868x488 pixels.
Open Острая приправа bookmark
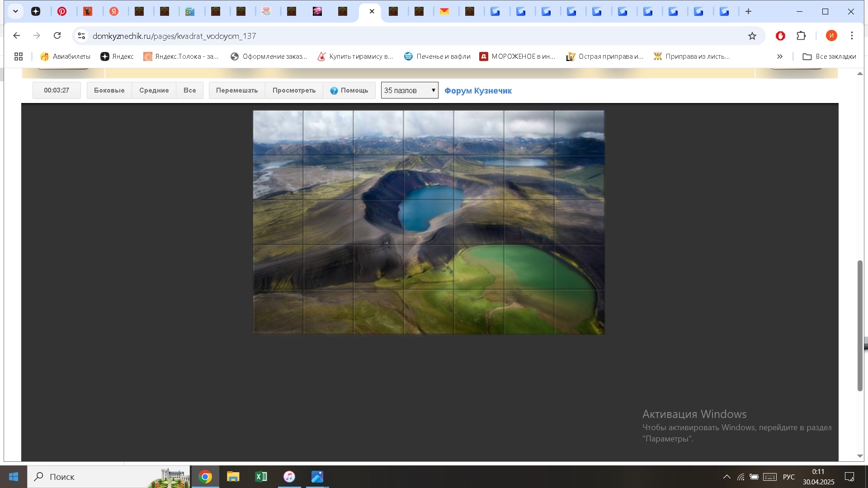(x=605, y=56)
